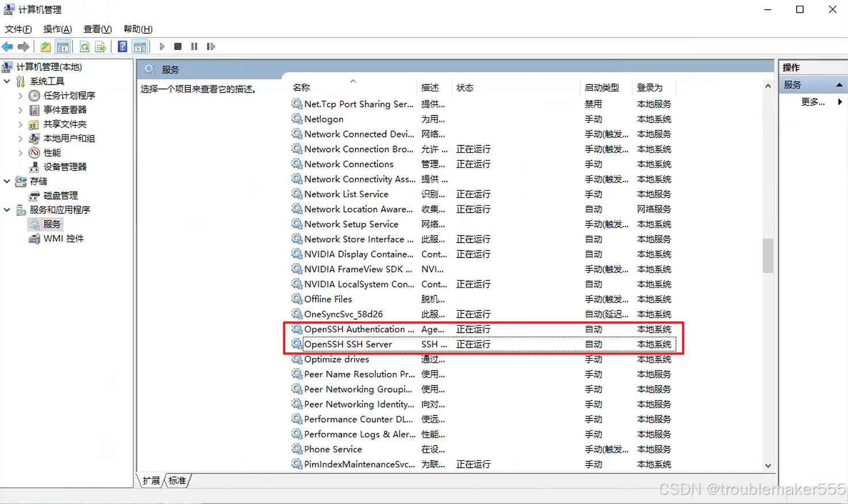
Task: Click the Stop service square icon
Action: [x=178, y=47]
